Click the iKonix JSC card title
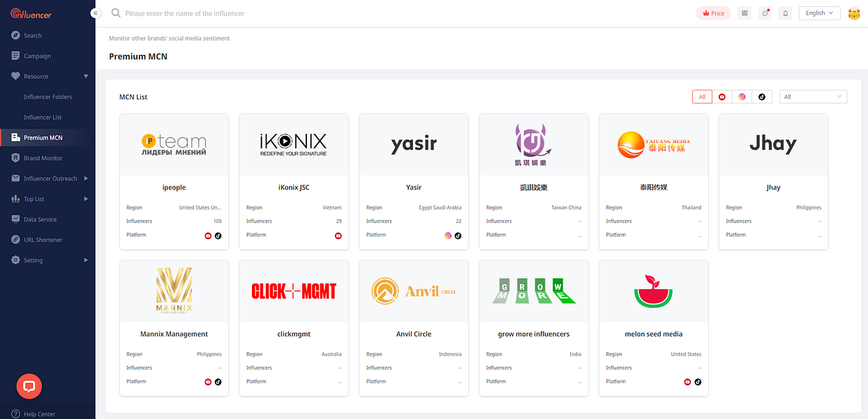 coord(294,188)
